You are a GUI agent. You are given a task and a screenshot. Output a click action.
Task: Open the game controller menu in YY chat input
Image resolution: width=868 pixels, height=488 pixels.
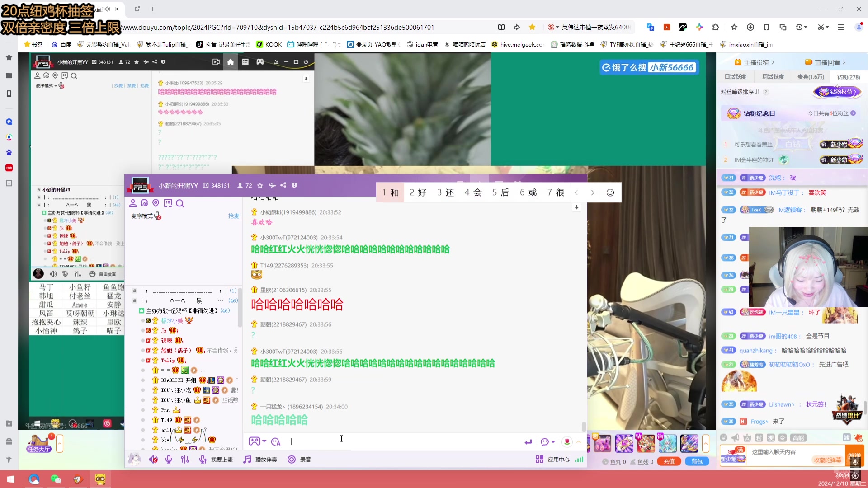click(x=257, y=441)
